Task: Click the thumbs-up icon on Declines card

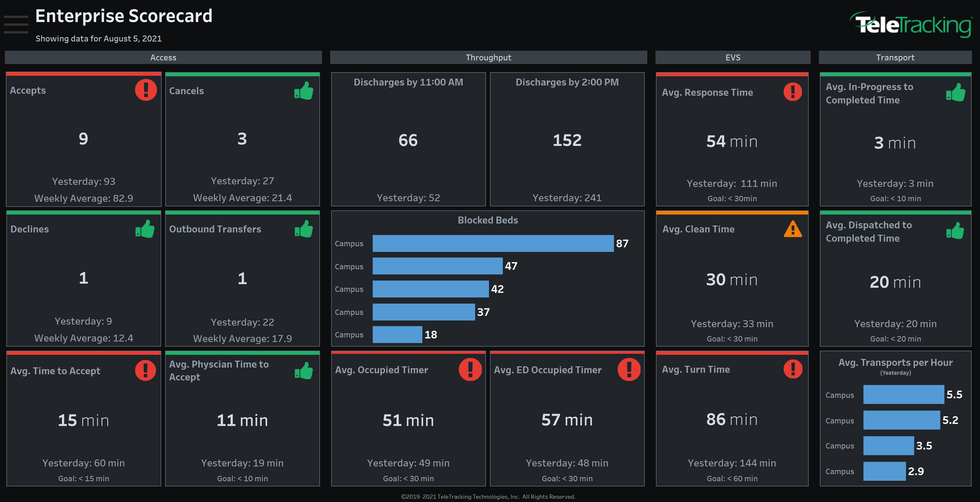Action: tap(145, 229)
